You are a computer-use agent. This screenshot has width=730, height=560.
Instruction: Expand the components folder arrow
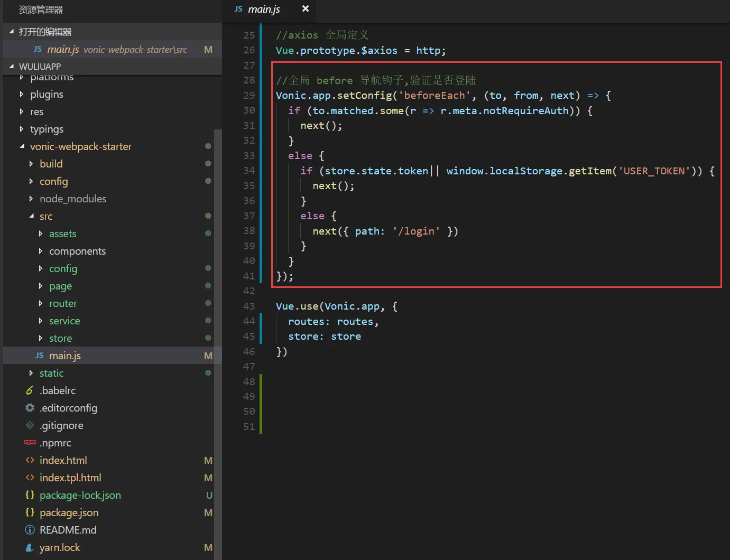tap(41, 251)
